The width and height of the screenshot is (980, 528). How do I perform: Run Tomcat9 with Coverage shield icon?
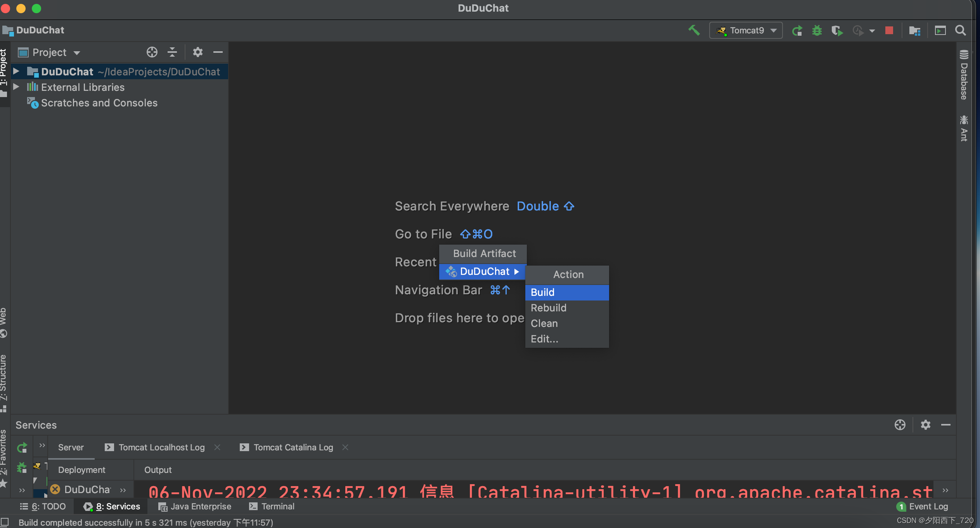point(837,31)
